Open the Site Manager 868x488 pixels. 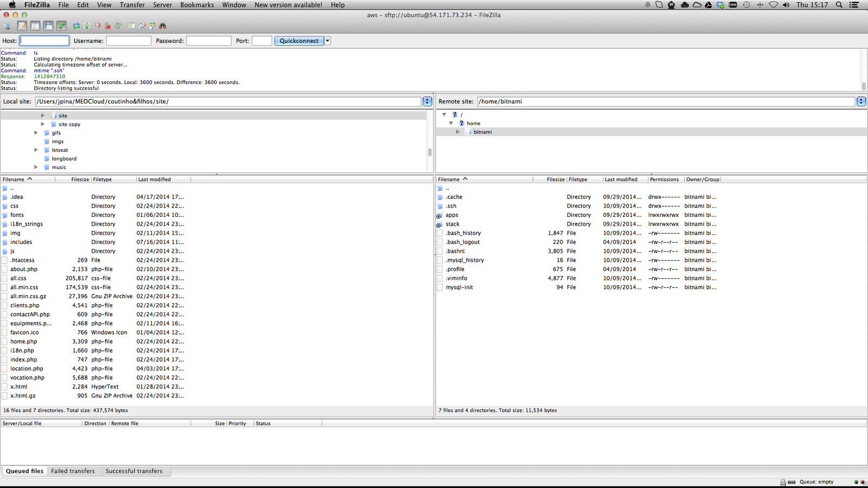pos(7,26)
